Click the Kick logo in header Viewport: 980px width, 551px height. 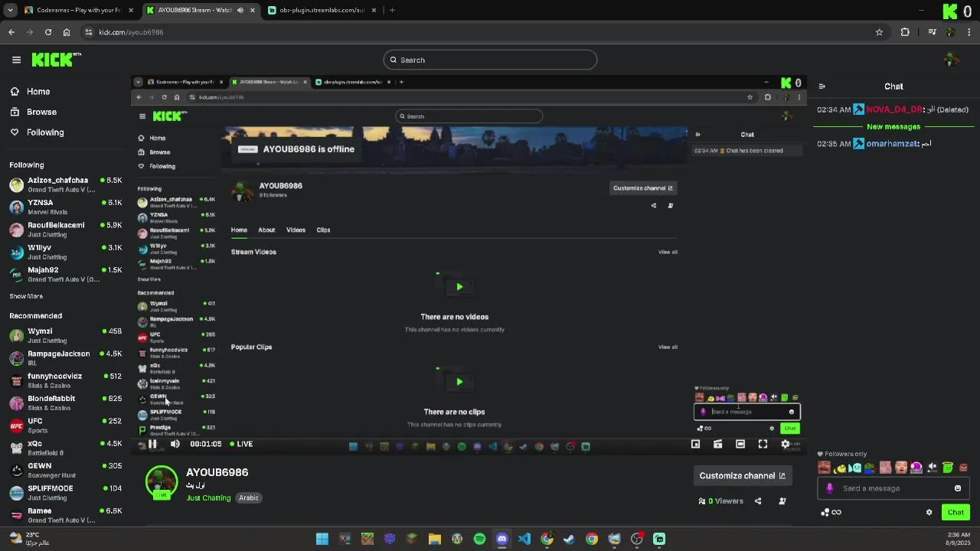pos(57,59)
